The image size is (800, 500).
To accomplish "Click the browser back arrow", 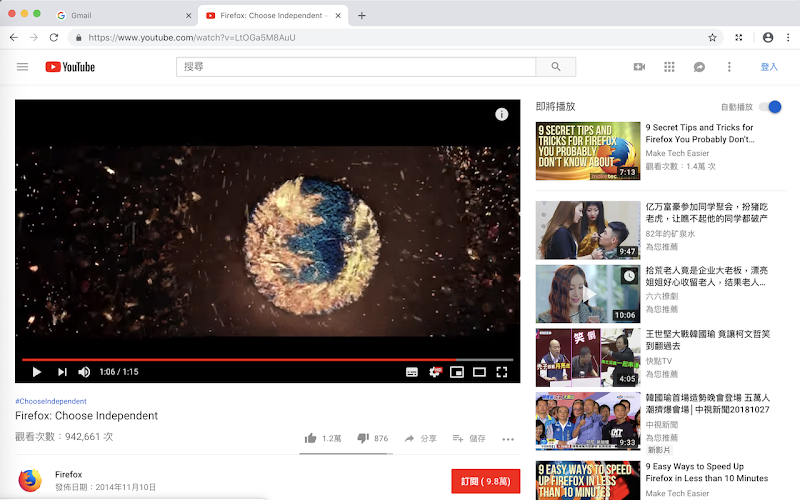I will point(14,37).
